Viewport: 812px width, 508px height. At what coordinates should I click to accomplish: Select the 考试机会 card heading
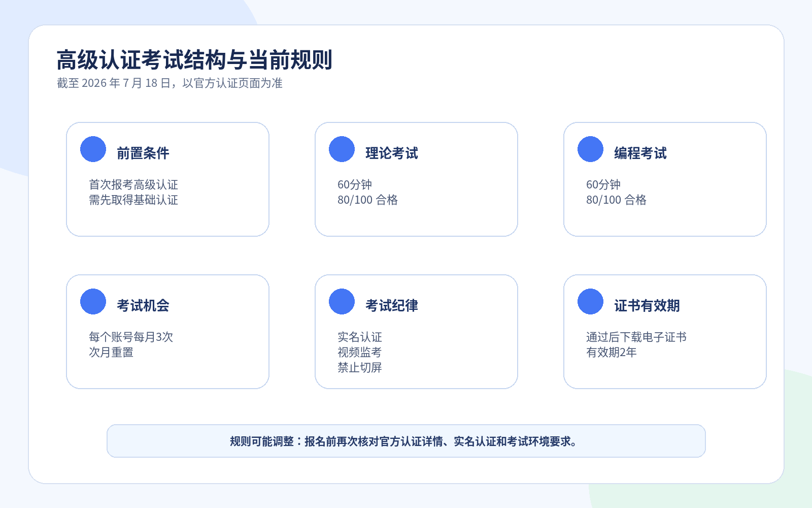coord(143,305)
